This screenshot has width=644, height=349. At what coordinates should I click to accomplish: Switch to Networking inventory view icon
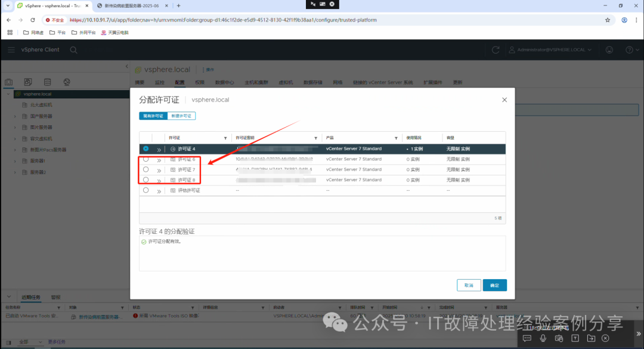tap(67, 82)
